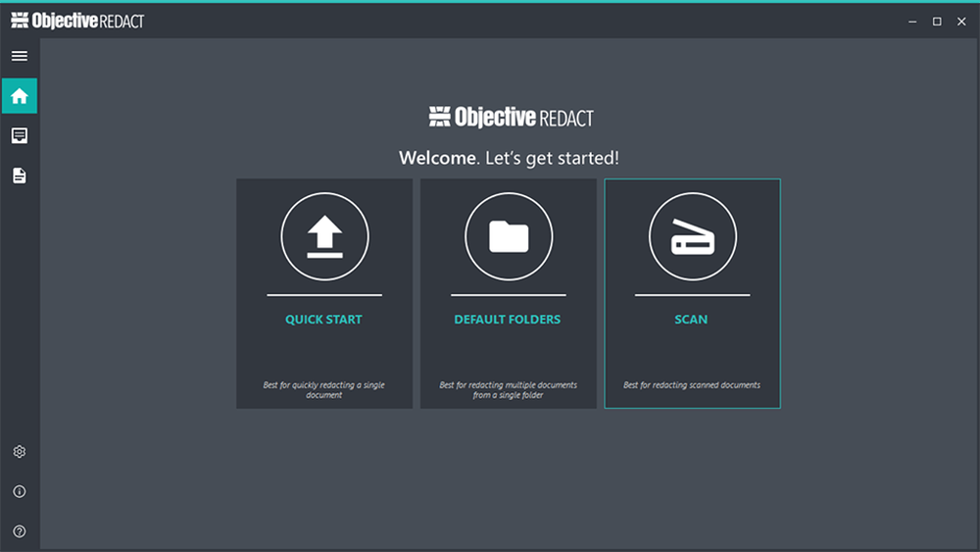
Task: Click the Objective Redact logo in title bar
Action: (77, 21)
